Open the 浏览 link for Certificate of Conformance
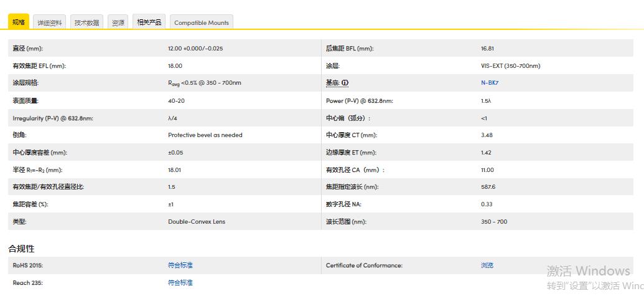Image resolution: width=644 pixels, height=301 pixels. point(487,265)
